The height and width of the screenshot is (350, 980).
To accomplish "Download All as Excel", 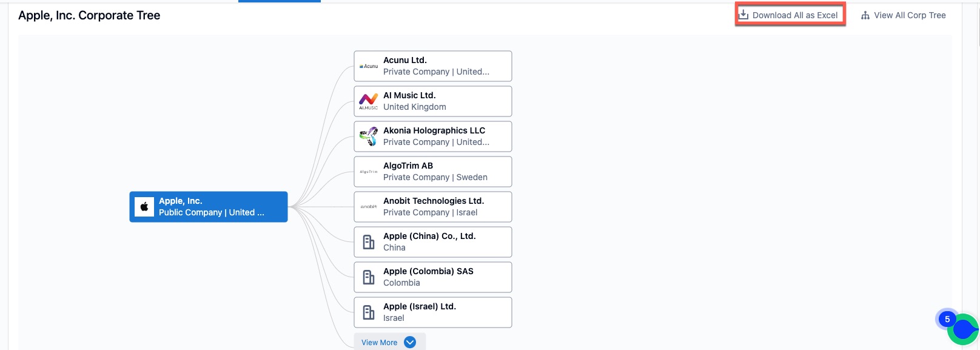I will (x=794, y=15).
